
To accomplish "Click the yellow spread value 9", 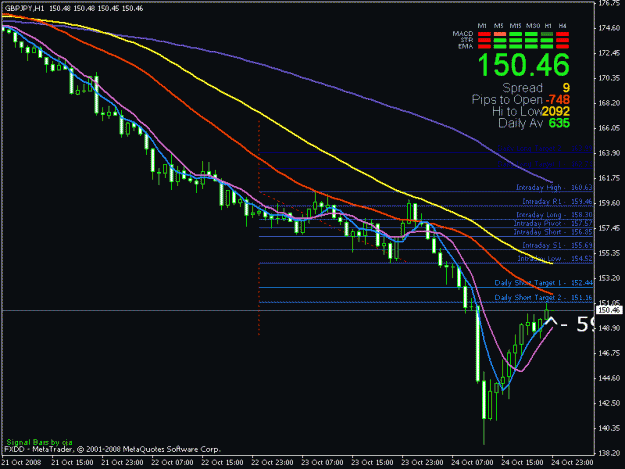I will click(x=566, y=88).
